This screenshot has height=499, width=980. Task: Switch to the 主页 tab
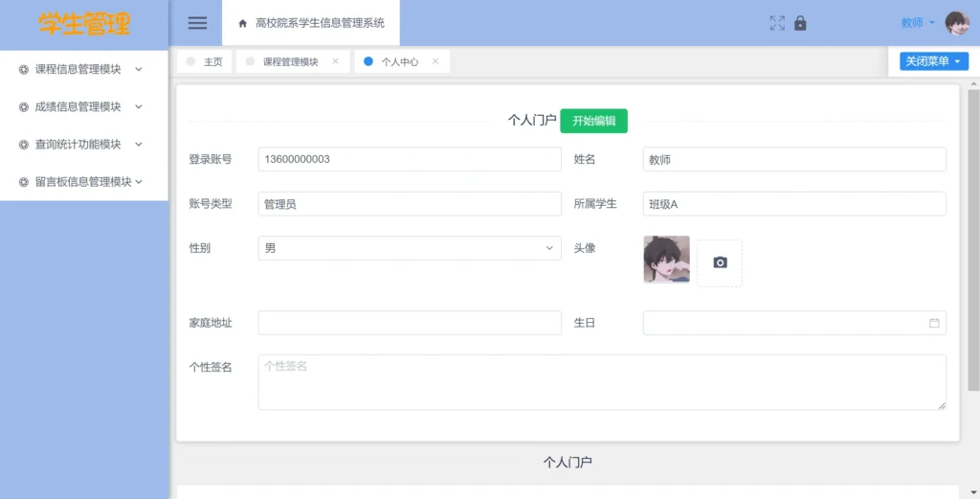205,61
